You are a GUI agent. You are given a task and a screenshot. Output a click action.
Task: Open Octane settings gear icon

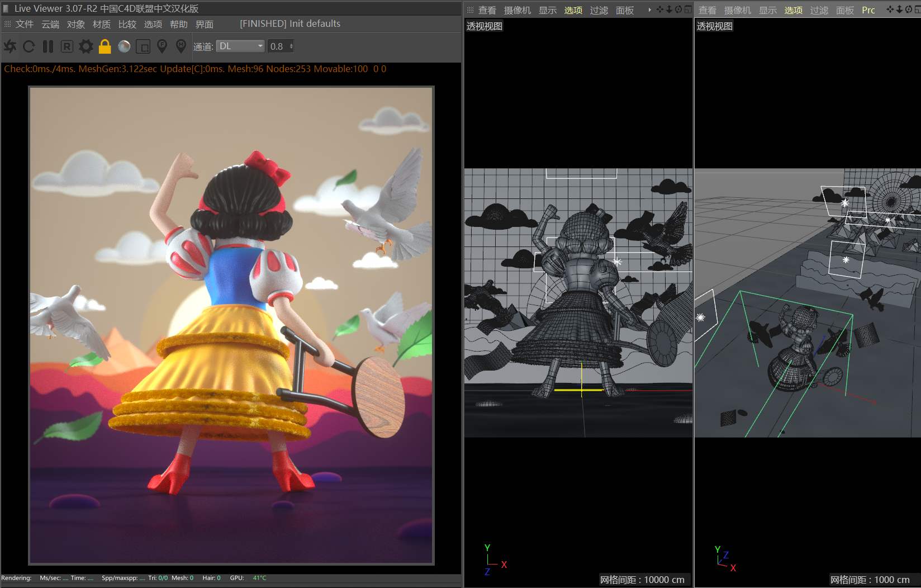tap(86, 46)
